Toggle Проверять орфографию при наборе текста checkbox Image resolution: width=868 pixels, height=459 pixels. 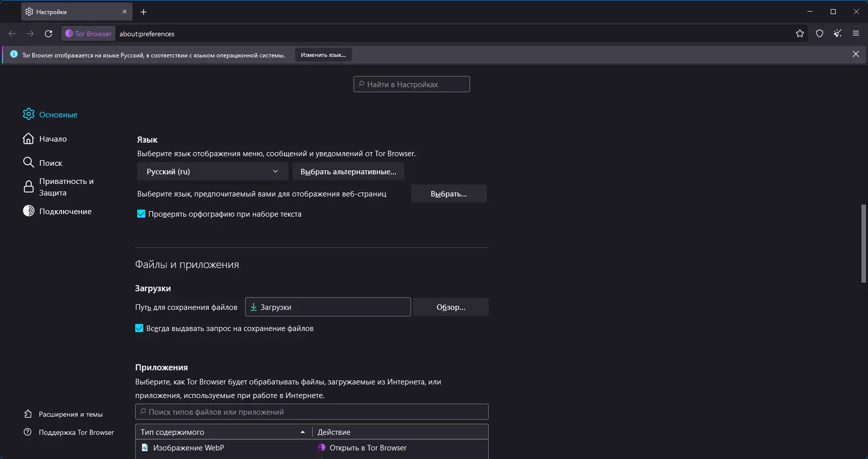tap(141, 214)
